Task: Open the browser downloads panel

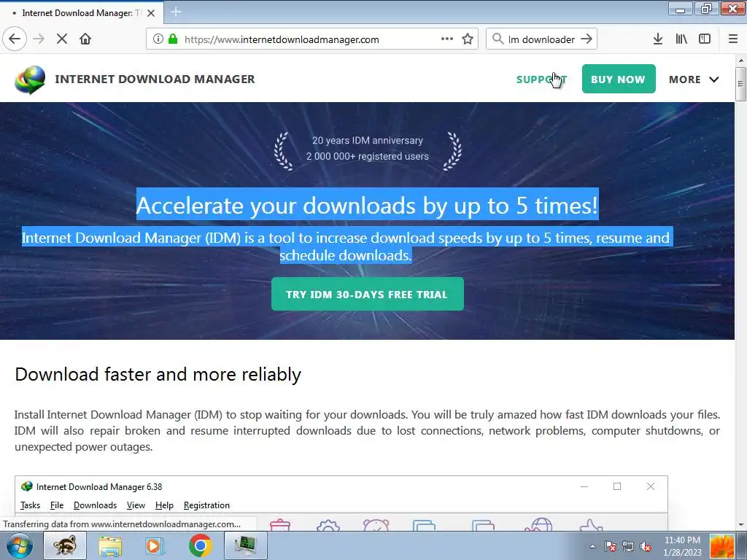Action: pyautogui.click(x=658, y=39)
